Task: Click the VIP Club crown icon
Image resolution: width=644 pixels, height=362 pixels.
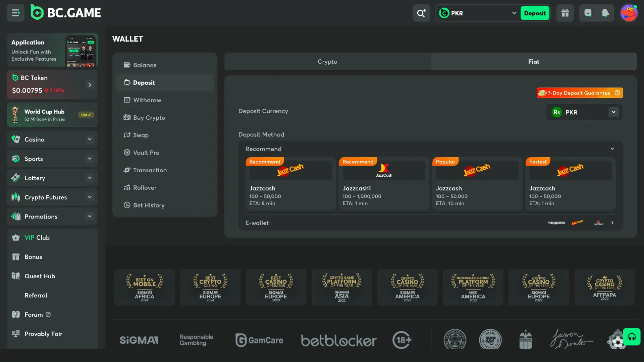Action: click(16, 238)
